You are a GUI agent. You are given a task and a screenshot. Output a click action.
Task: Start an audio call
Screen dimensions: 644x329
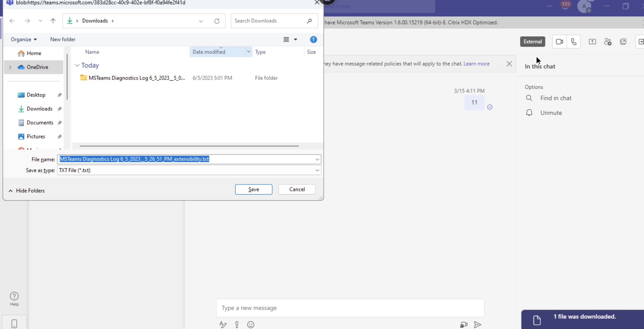coord(573,42)
